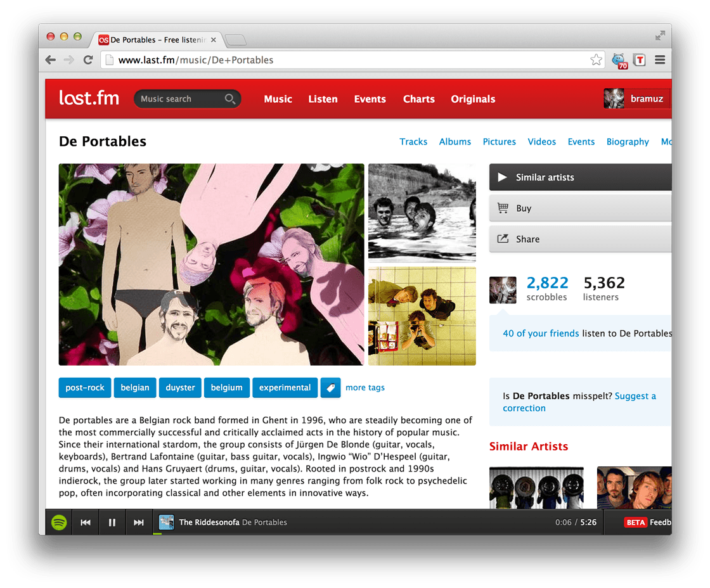Click the Spotify icon in player bar
The image size is (710, 588).
(x=59, y=522)
